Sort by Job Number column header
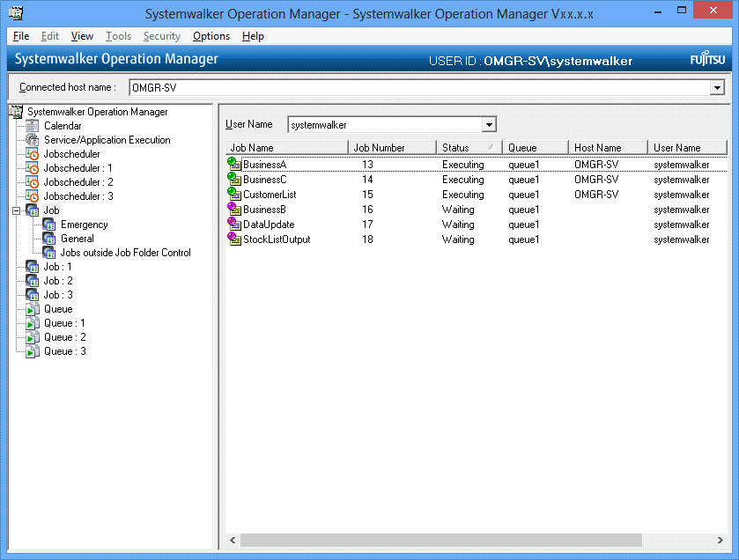739x560 pixels. coord(391,148)
